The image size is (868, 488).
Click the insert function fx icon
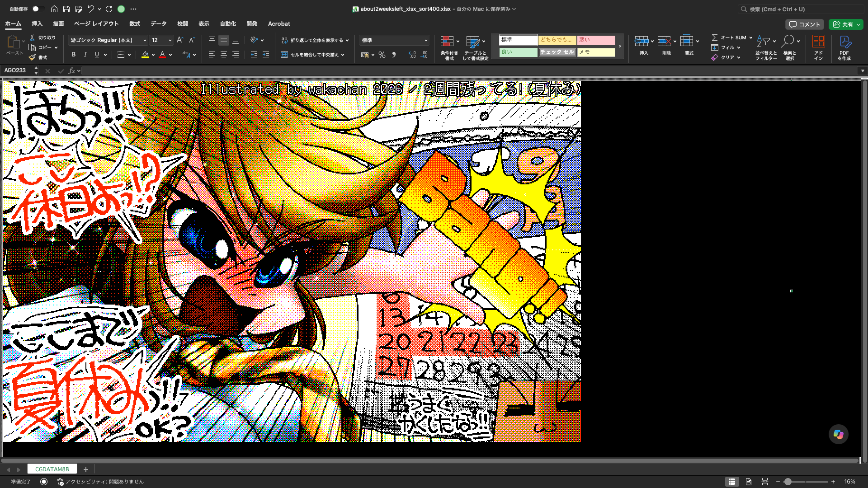[72, 71]
